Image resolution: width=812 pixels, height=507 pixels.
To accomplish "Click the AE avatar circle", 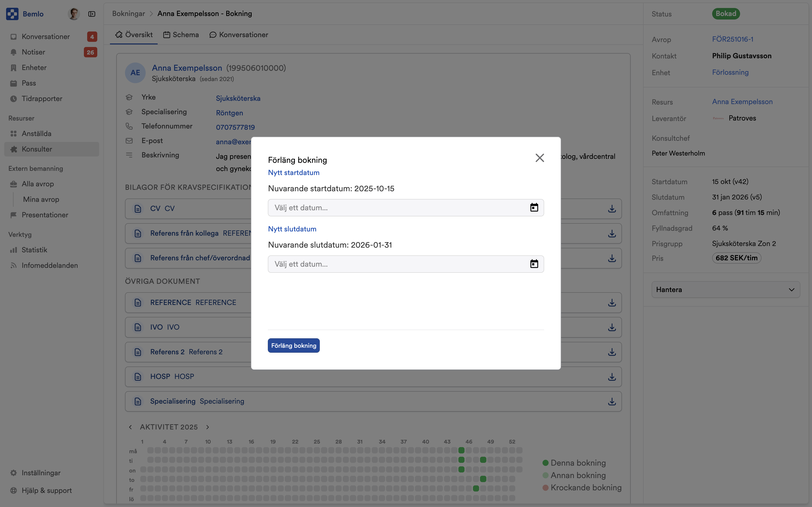I will (x=135, y=73).
